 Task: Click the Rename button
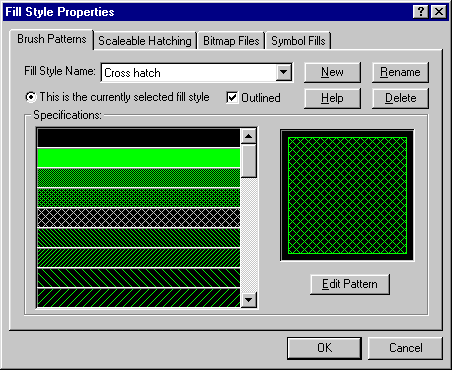[400, 72]
